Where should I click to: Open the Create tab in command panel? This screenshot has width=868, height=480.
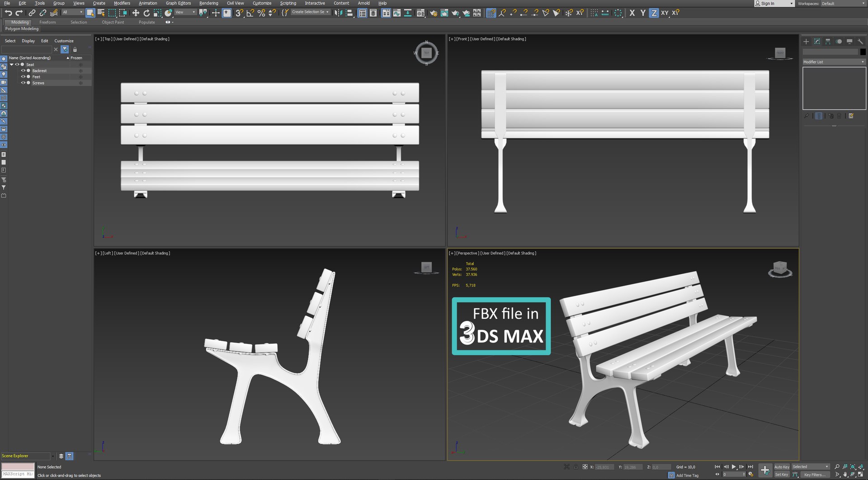[806, 41]
